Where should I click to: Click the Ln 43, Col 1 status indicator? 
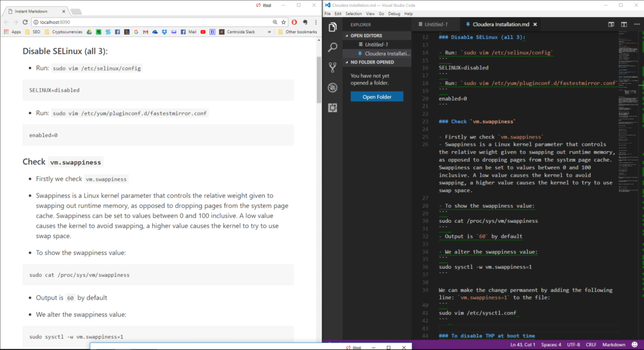point(523,345)
